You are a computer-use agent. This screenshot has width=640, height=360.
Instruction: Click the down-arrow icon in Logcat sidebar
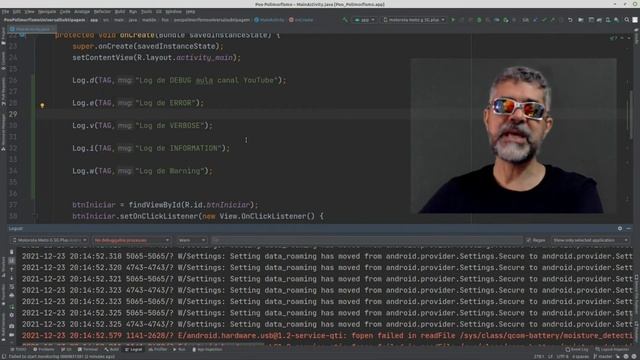tap(11, 278)
